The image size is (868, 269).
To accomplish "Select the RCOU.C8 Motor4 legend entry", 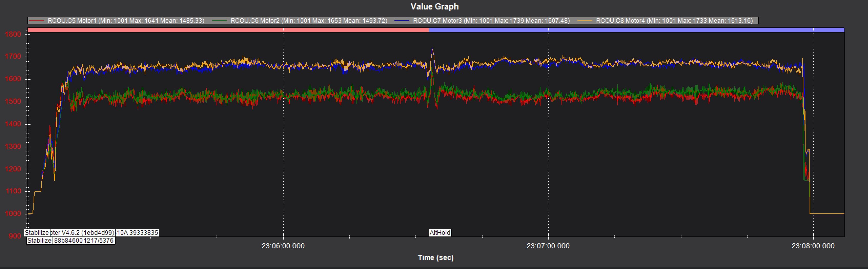I will 674,21.
